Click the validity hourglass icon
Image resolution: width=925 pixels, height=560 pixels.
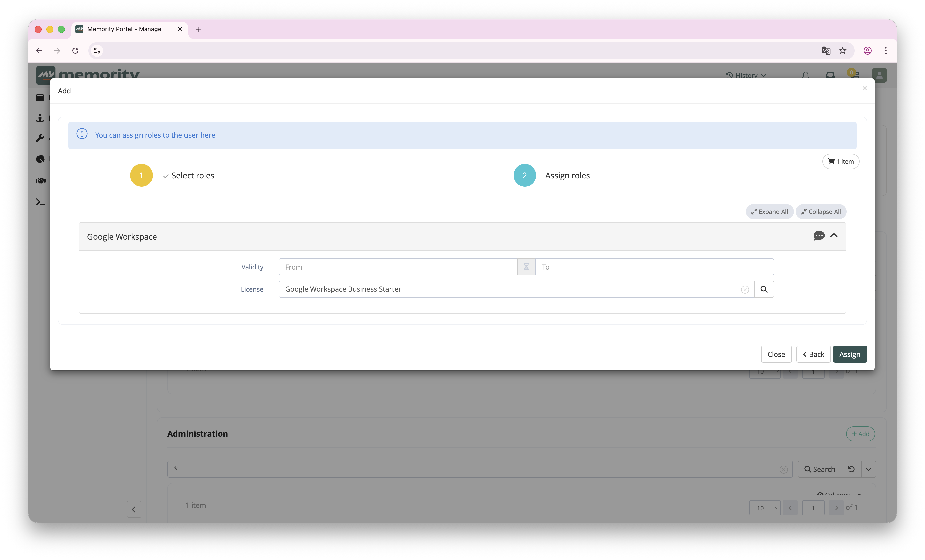click(x=526, y=267)
